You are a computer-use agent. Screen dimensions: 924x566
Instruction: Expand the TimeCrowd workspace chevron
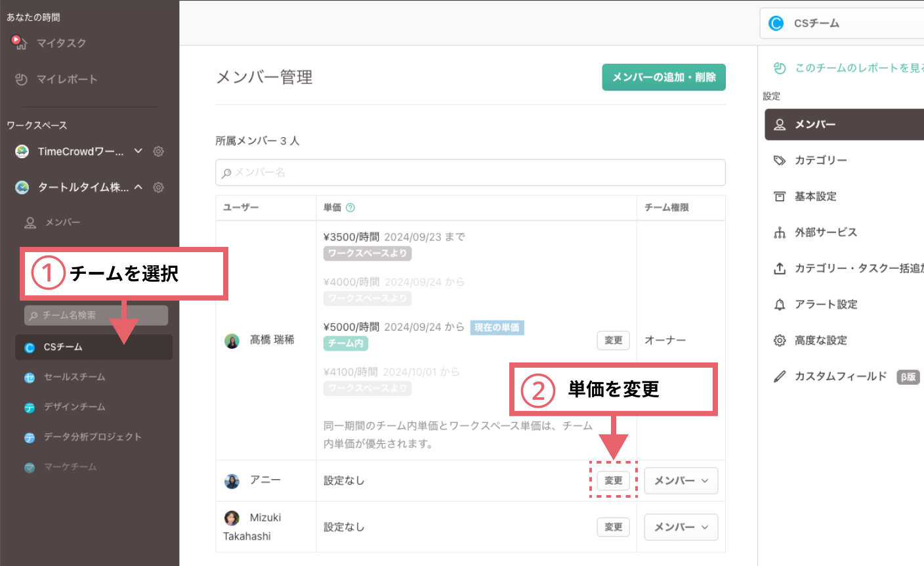pyautogui.click(x=138, y=151)
